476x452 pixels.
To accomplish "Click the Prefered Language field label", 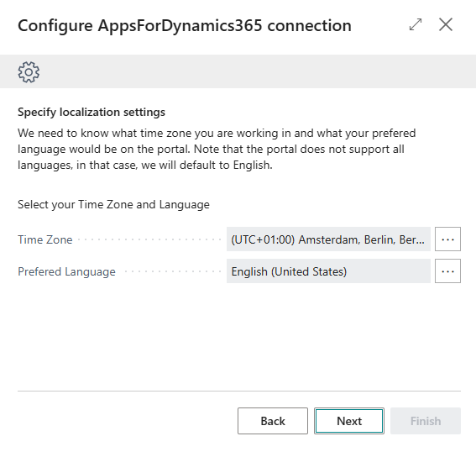I will (67, 271).
